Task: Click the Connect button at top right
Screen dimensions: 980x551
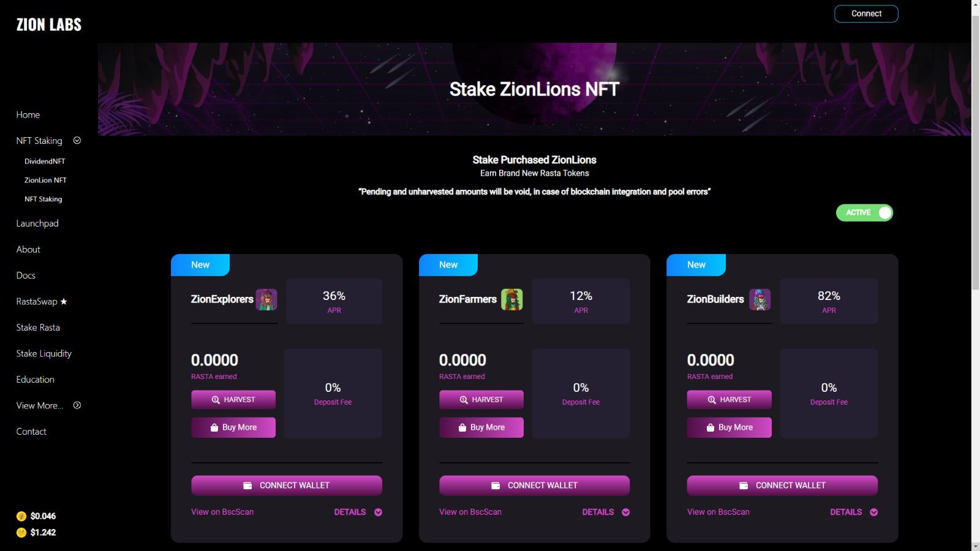Action: click(x=866, y=13)
